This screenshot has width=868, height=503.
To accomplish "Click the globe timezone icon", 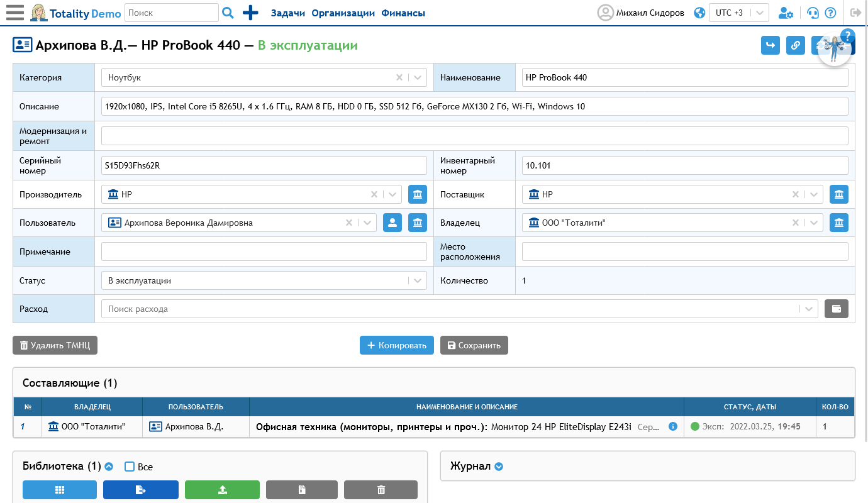I will coord(699,13).
